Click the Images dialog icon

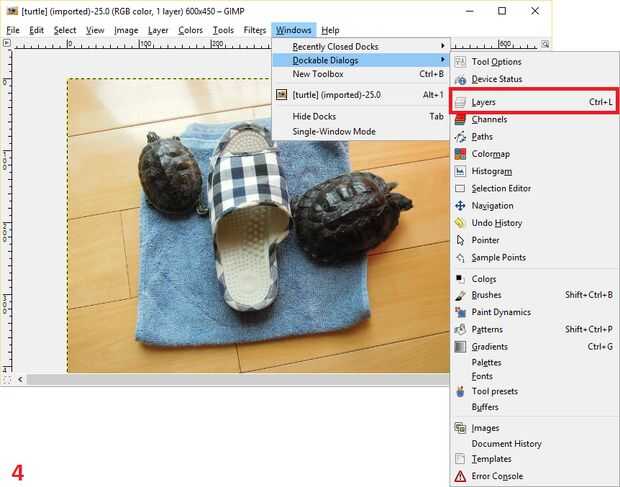click(460, 428)
